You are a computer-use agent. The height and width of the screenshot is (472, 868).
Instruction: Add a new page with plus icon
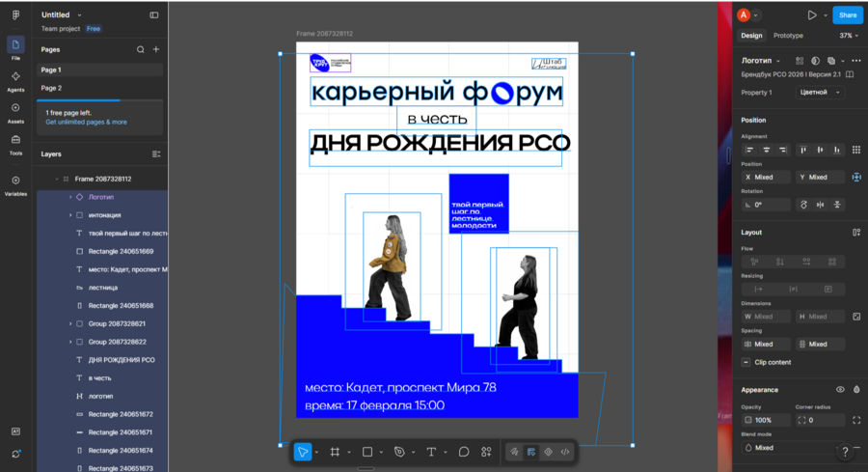pos(156,49)
